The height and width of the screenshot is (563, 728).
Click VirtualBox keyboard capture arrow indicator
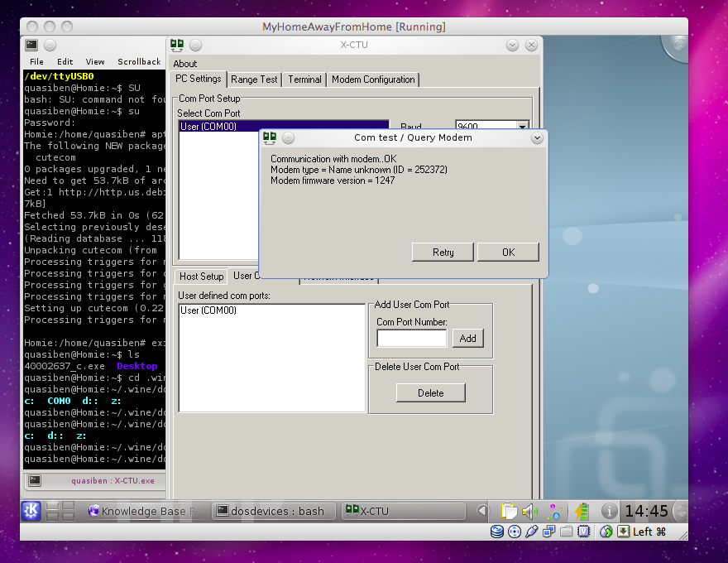tap(623, 532)
